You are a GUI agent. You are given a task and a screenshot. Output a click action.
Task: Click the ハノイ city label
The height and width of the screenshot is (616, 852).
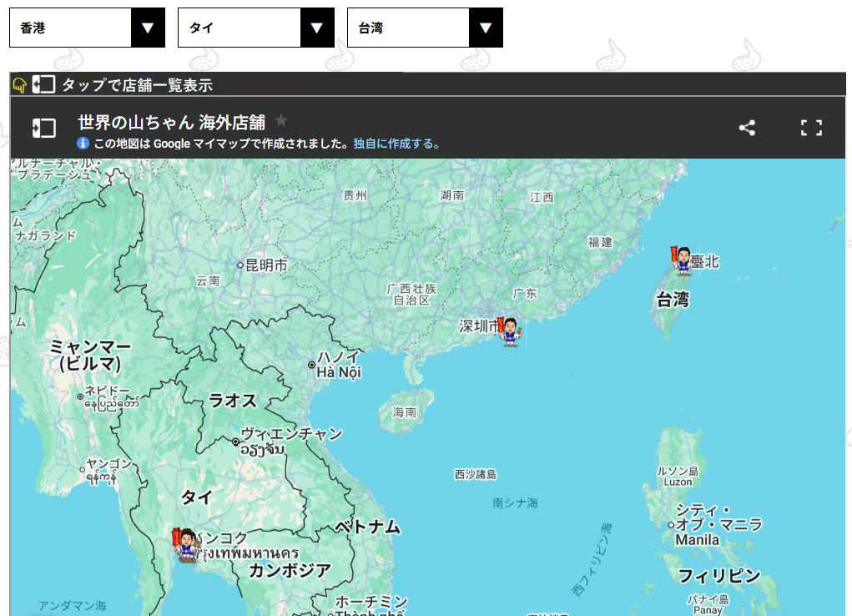pos(338,357)
